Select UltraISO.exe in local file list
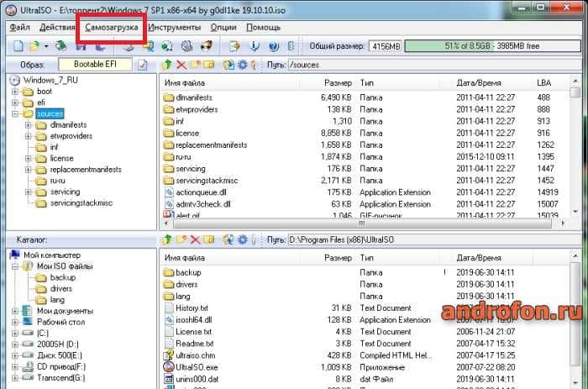 [x=197, y=367]
